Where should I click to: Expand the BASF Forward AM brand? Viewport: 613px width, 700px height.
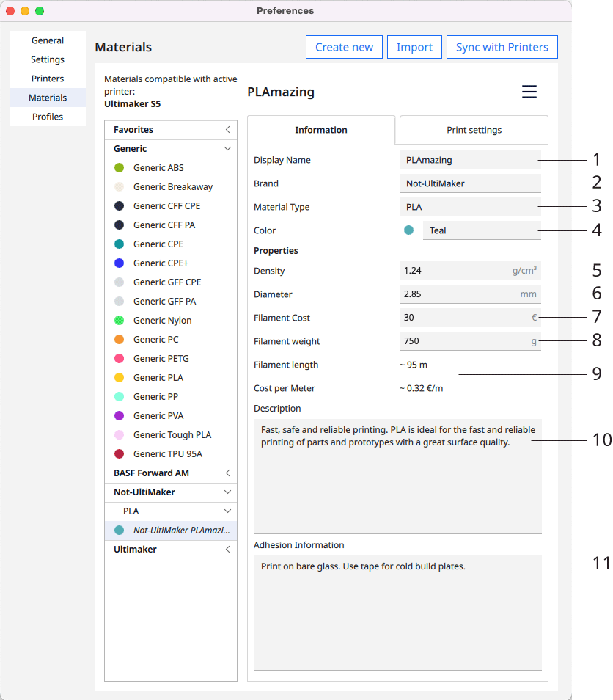[x=227, y=473]
